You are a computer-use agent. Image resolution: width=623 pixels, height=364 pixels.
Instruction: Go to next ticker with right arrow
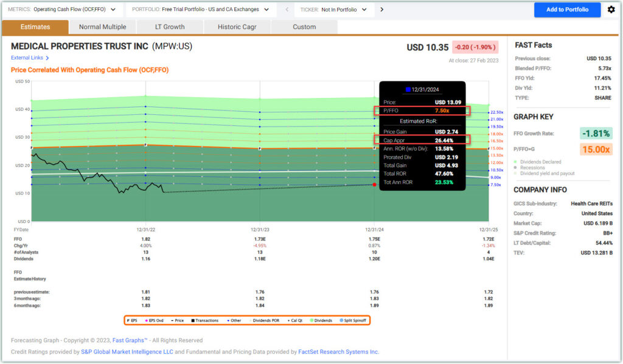pyautogui.click(x=381, y=10)
